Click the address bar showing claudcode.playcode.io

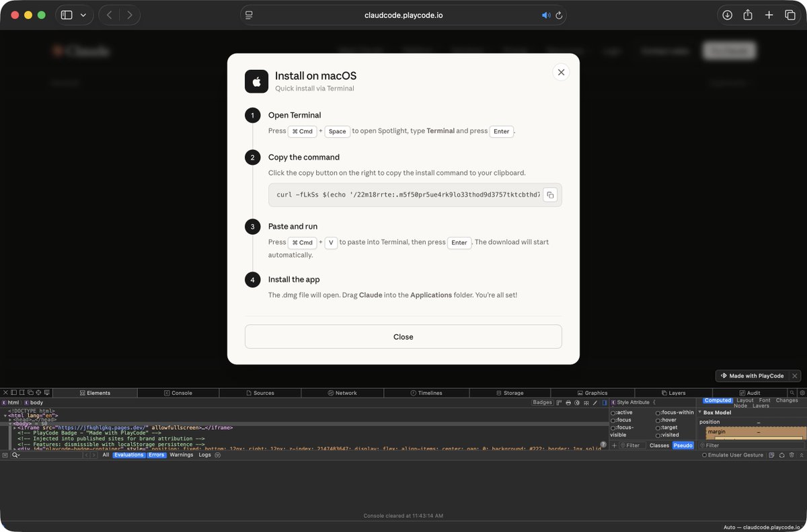point(403,15)
